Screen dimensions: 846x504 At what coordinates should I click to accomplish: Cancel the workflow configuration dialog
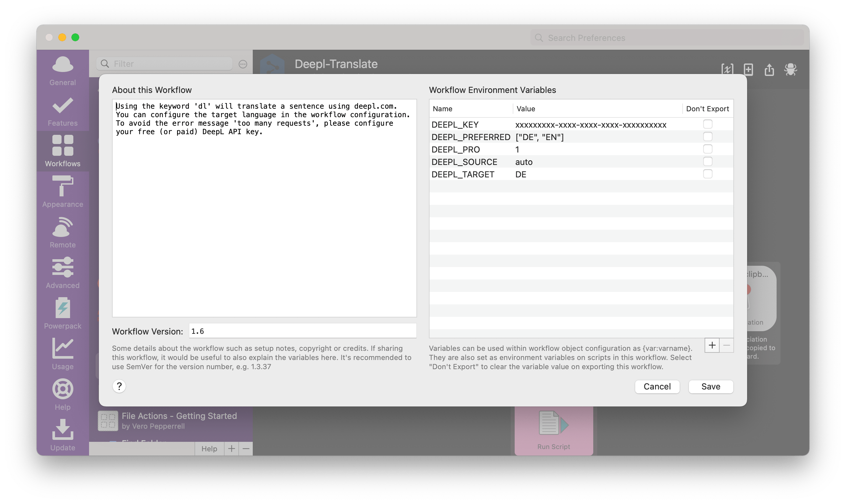[657, 387]
